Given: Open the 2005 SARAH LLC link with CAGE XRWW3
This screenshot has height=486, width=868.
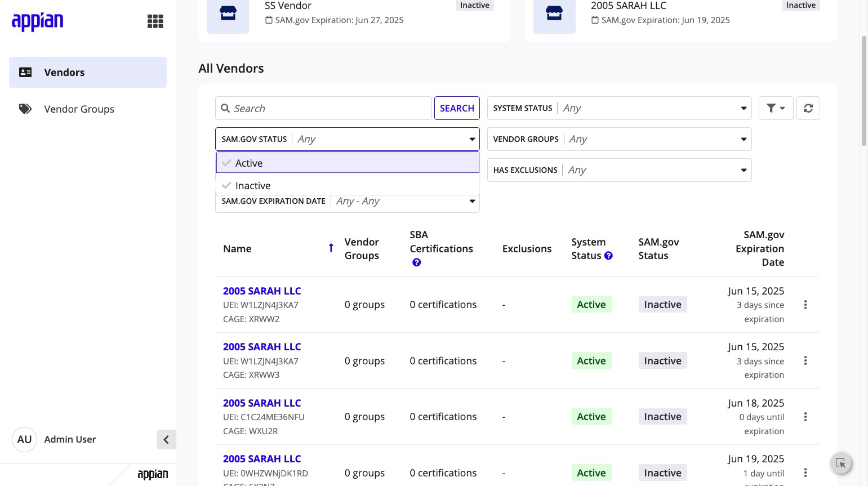Looking at the screenshot, I should point(262,347).
